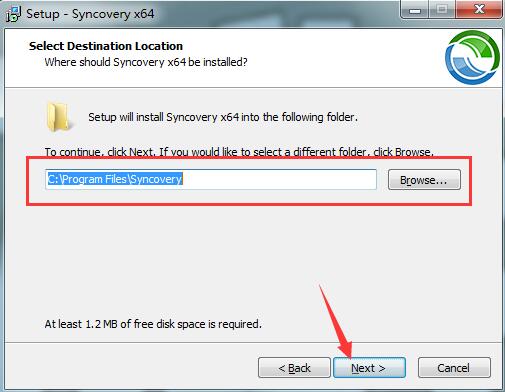
Task: Click the red highlight box border
Action: click(x=249, y=157)
